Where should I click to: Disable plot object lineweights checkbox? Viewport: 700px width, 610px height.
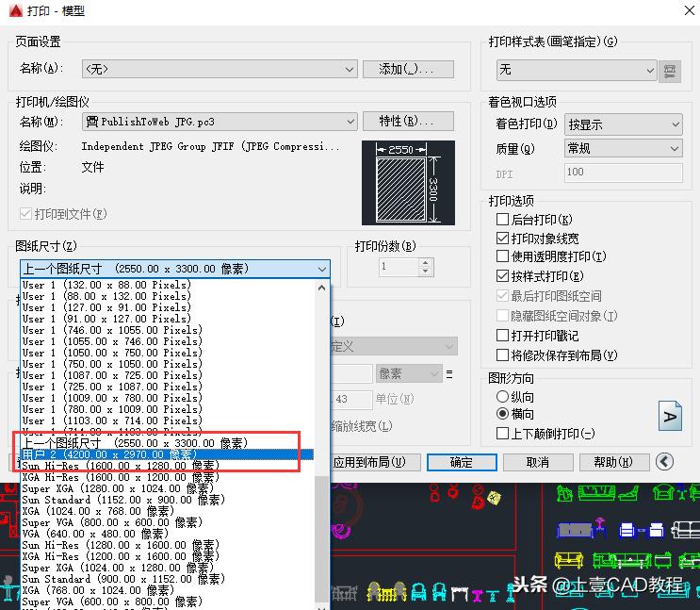click(502, 239)
